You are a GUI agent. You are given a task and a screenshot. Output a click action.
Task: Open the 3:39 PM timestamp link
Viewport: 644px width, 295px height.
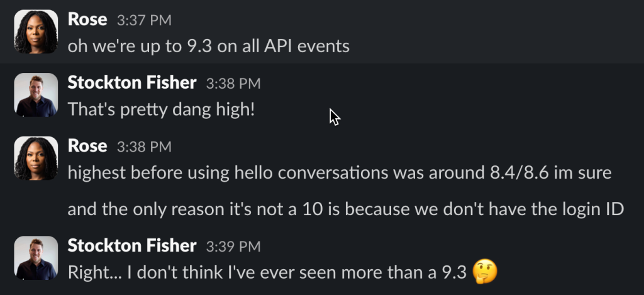point(233,246)
